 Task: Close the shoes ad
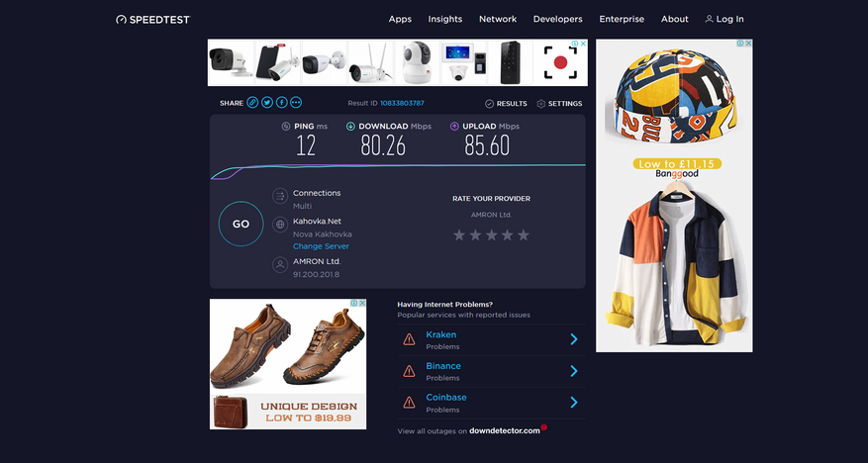click(362, 303)
